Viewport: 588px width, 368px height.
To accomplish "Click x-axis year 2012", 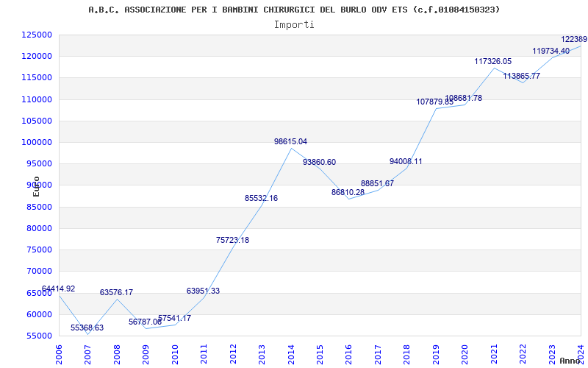I will pyautogui.click(x=233, y=355).
